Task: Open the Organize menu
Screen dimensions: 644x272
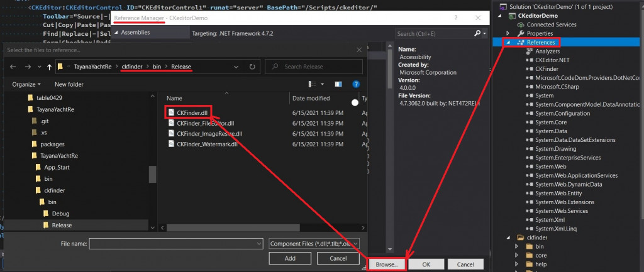Action: [x=26, y=84]
